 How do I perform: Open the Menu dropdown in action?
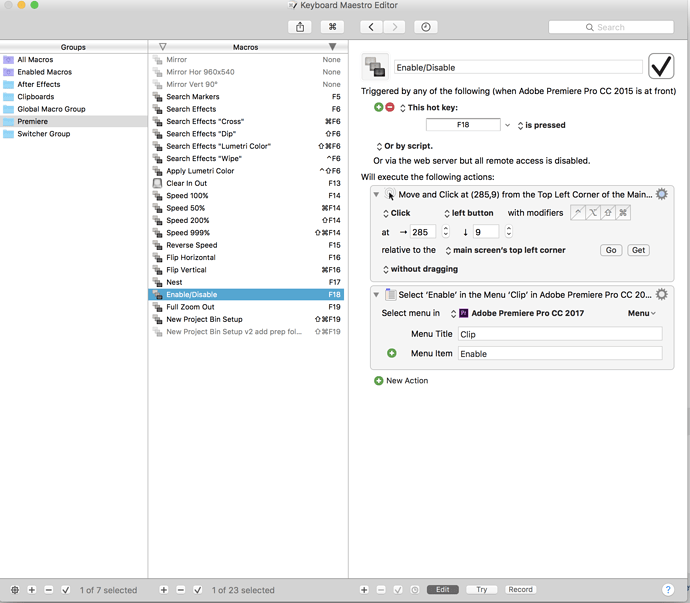tap(642, 313)
